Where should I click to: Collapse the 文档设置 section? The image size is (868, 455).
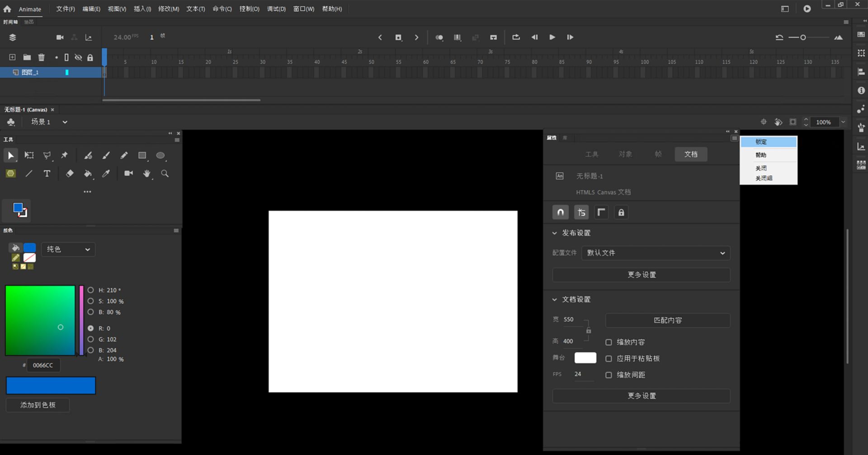pos(555,299)
